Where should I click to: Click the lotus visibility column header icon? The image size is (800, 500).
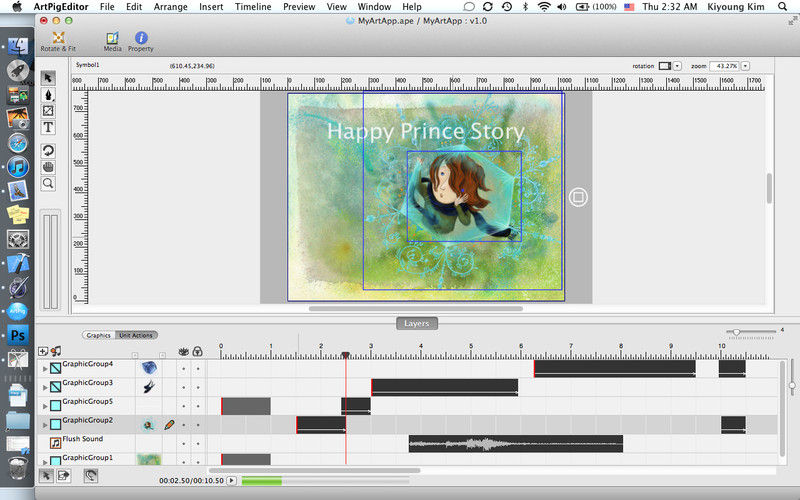tap(184, 351)
